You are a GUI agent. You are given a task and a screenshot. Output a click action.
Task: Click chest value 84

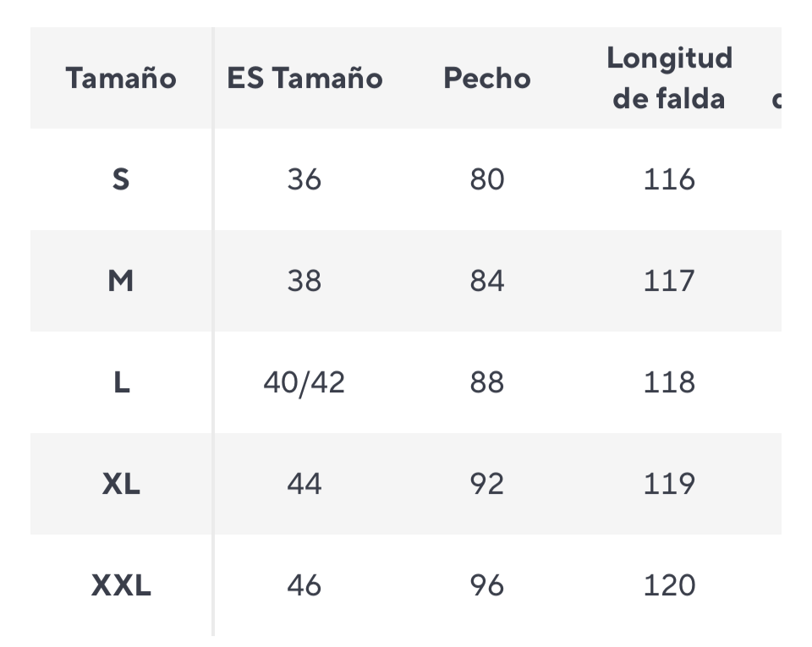[487, 281]
